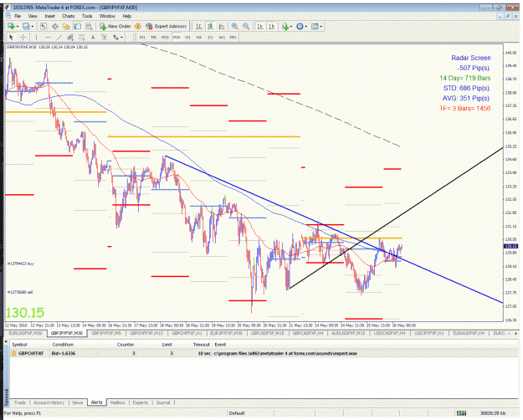Open the Tools menu
Screen dimensions: 523x420
(87, 16)
